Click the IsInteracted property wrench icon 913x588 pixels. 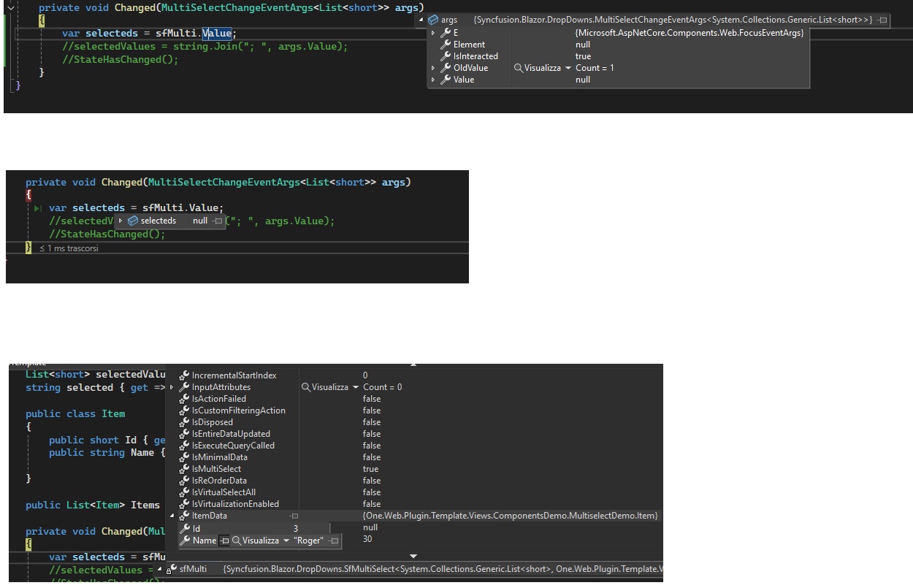[x=445, y=56]
